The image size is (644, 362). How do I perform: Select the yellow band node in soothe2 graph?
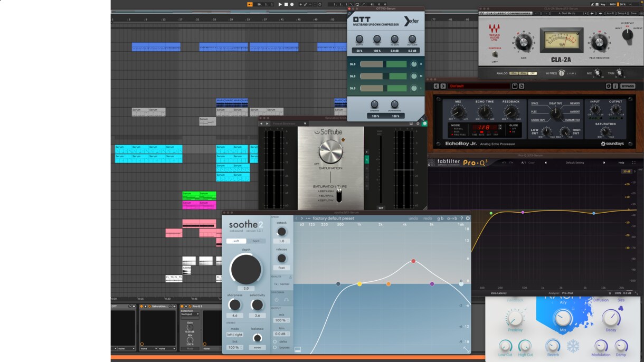tap(359, 284)
